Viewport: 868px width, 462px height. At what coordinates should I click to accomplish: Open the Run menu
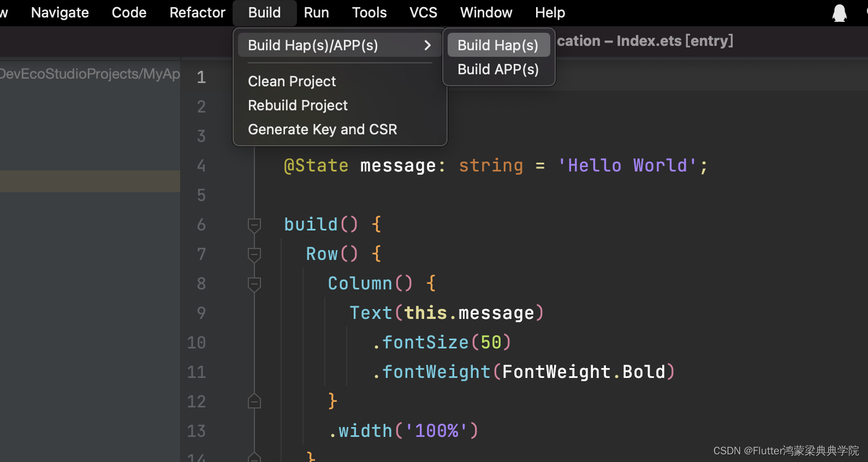click(x=316, y=13)
